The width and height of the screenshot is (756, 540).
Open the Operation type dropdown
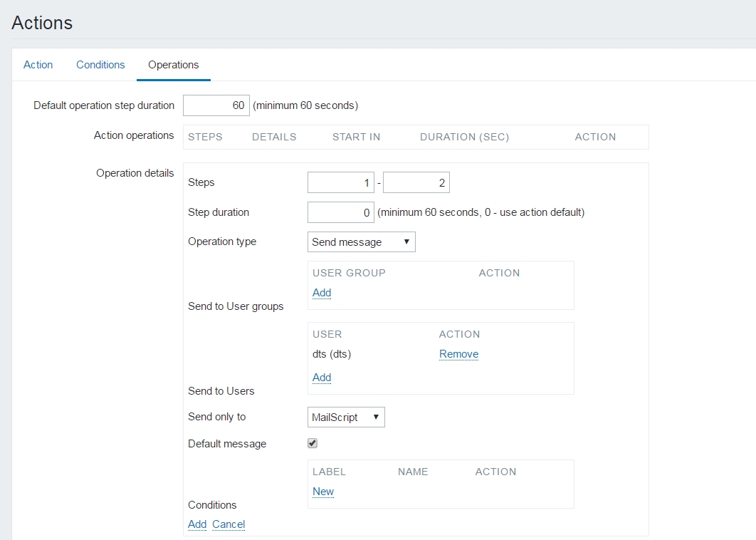click(x=361, y=242)
